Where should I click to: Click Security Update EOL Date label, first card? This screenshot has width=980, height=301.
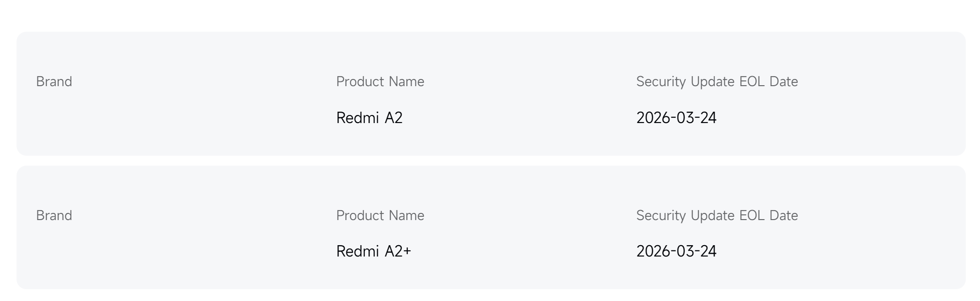click(716, 82)
